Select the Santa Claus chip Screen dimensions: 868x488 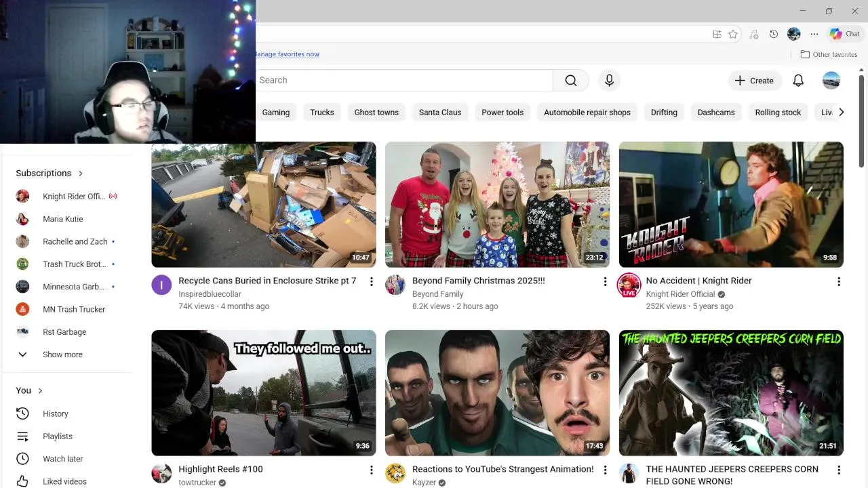click(440, 113)
